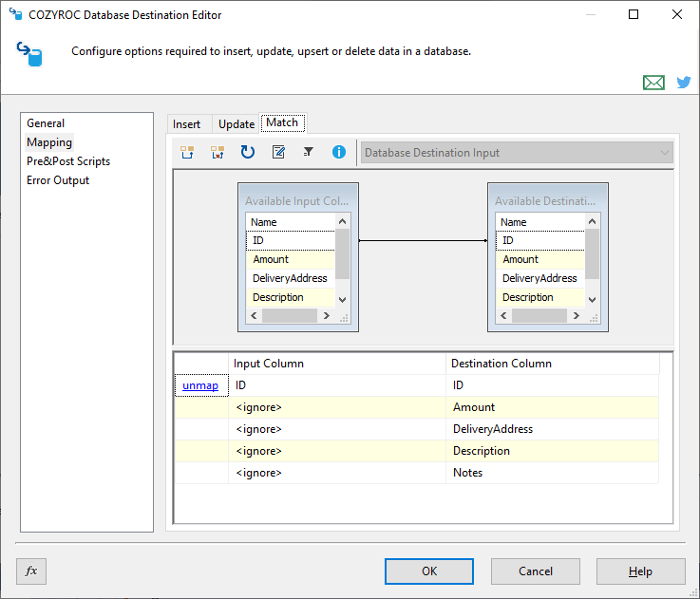Click the Destination Column grid header
The image size is (700, 599).
[553, 364]
